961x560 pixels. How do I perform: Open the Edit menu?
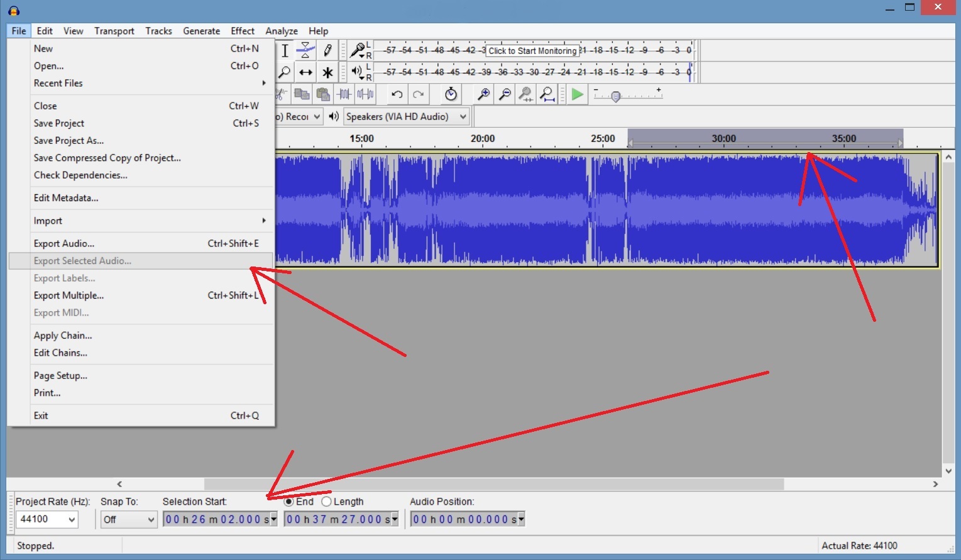(45, 31)
